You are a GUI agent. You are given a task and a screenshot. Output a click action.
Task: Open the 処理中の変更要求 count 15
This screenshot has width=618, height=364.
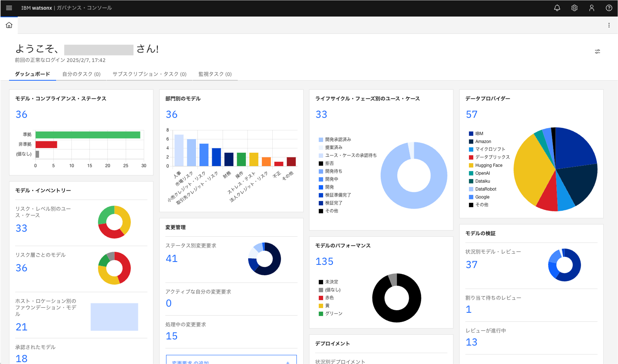171,336
